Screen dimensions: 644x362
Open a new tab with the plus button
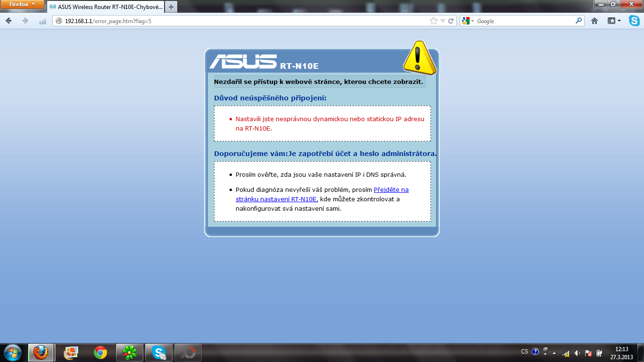coord(171,7)
